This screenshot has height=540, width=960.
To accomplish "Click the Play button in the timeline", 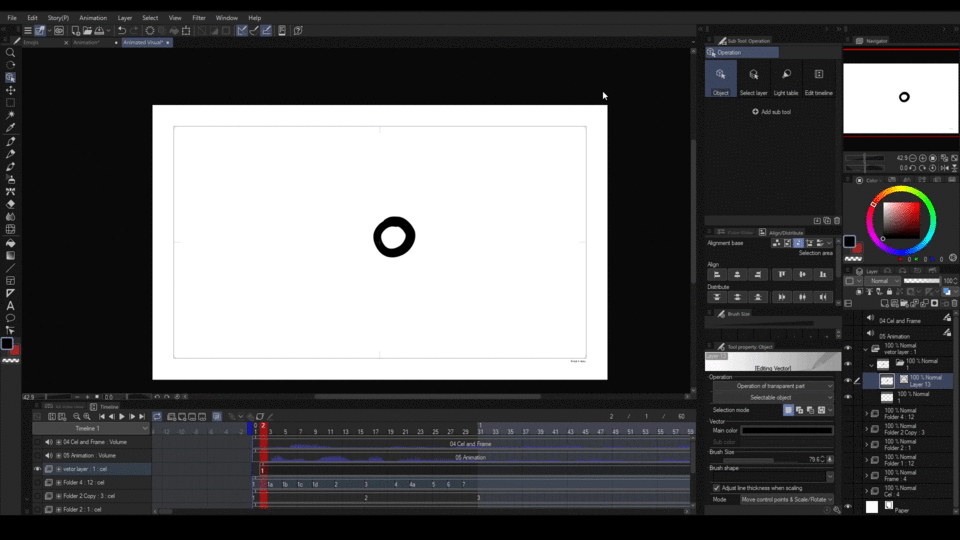I will pos(122,416).
